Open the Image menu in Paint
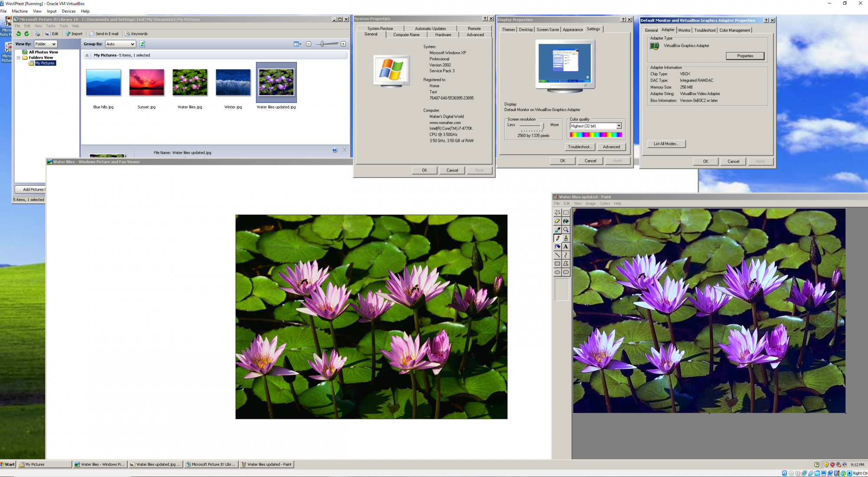868x477 pixels. pos(590,203)
